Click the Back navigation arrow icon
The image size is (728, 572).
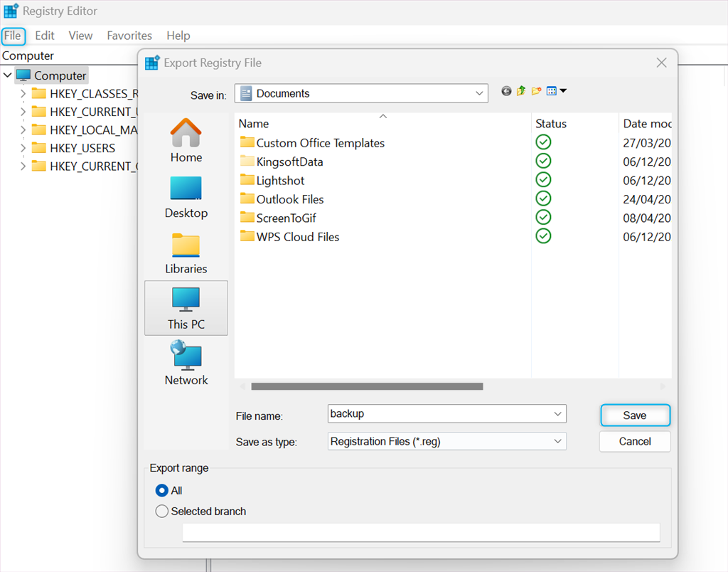tap(506, 91)
